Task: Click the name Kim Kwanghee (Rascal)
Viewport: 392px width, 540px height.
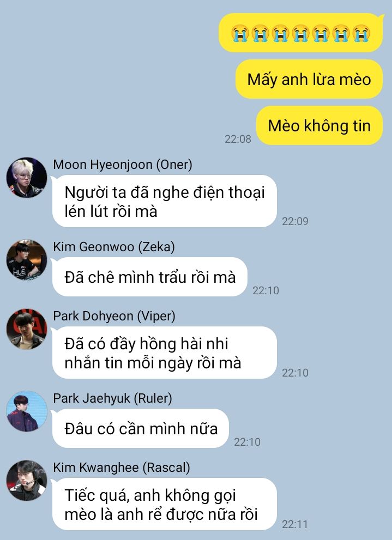Action: coord(122,468)
